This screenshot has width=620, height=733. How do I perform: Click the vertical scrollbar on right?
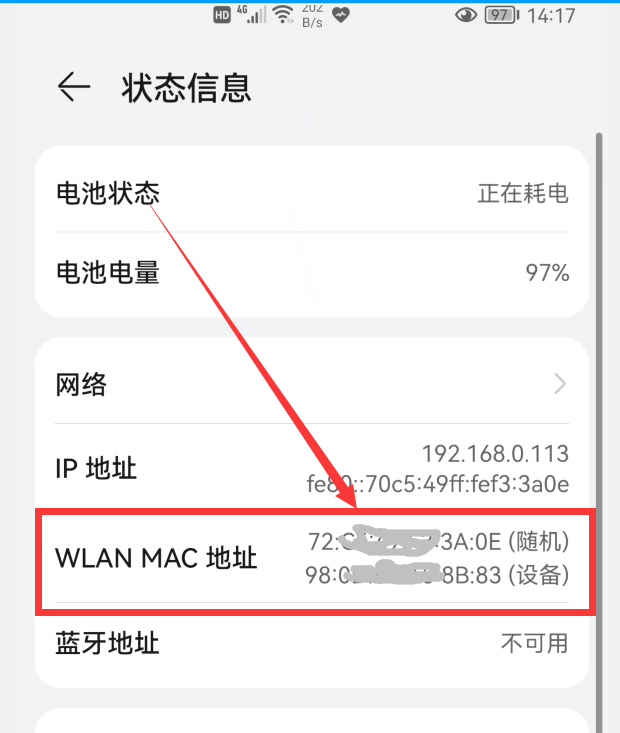(x=598, y=432)
